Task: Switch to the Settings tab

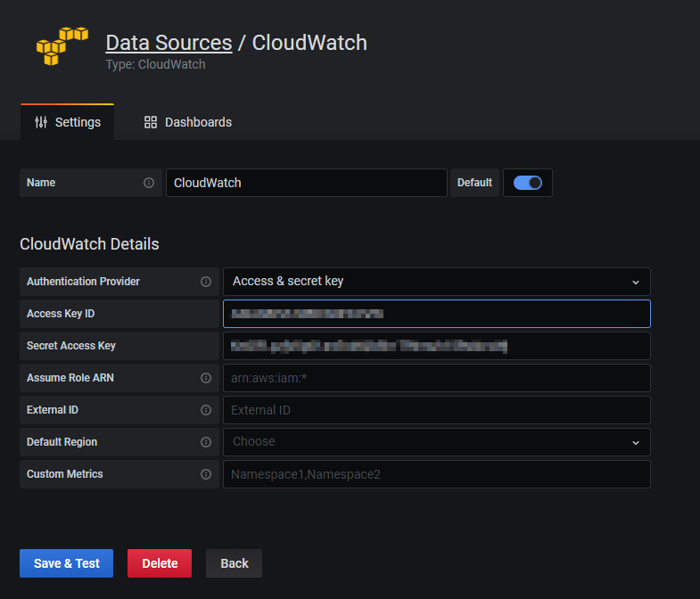Action: (x=68, y=122)
